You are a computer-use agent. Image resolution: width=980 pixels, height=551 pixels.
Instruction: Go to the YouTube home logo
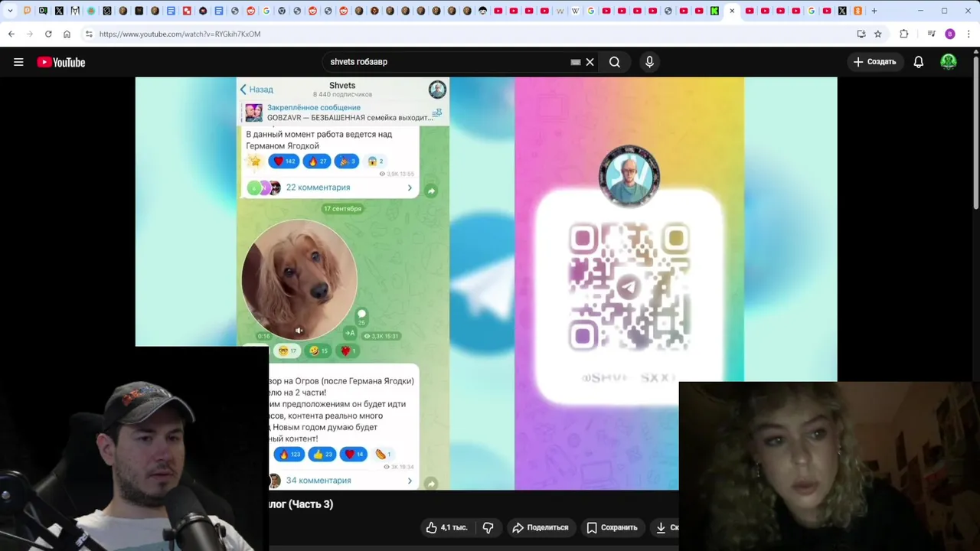61,62
